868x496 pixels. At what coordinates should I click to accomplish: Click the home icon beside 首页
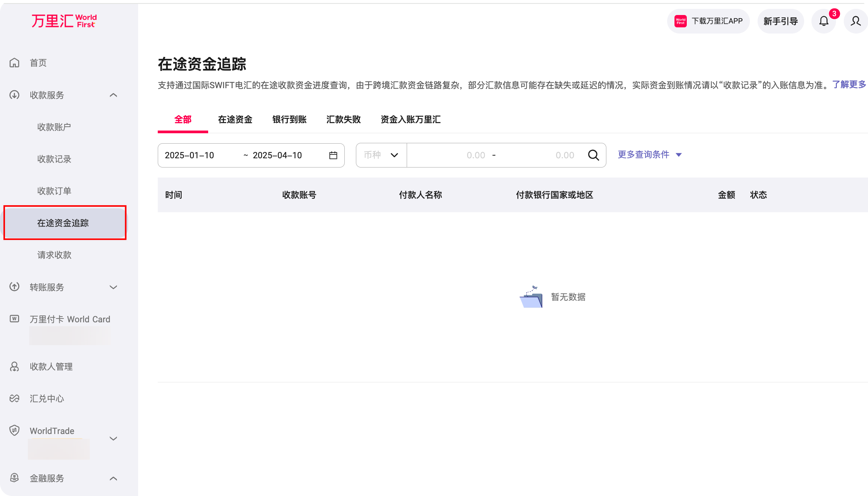(14, 62)
